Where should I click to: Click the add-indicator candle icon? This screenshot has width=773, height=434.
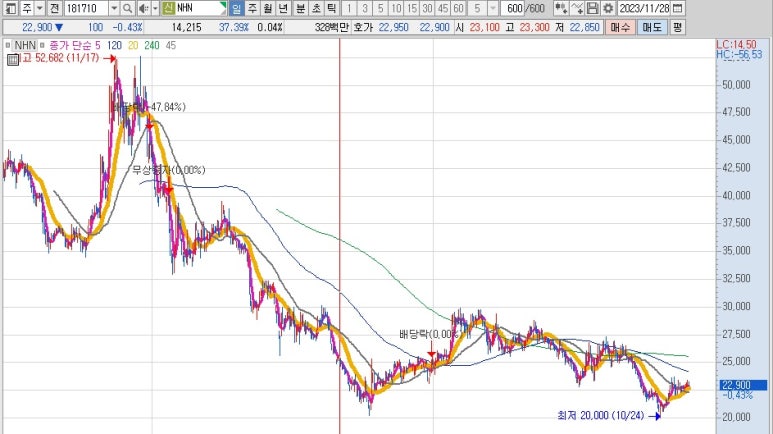[561, 8]
